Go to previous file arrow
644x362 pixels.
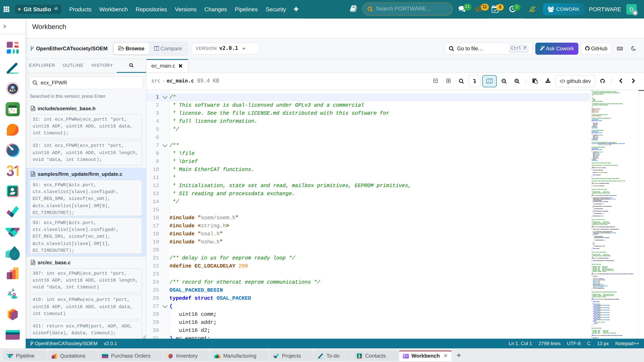point(621,81)
